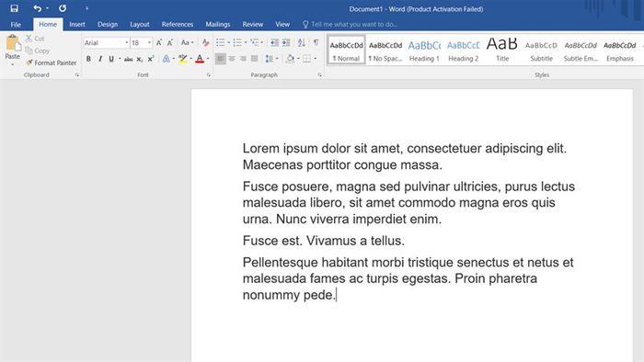This screenshot has height=362, width=644.
Task: Click the Paste button
Action: (12, 51)
